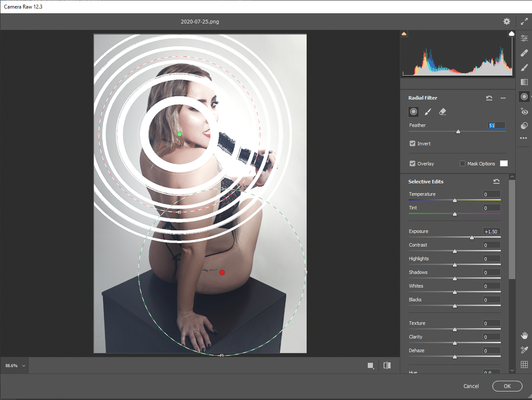Click the Dehaze value field
This screenshot has width=532, height=400.
(491, 350)
